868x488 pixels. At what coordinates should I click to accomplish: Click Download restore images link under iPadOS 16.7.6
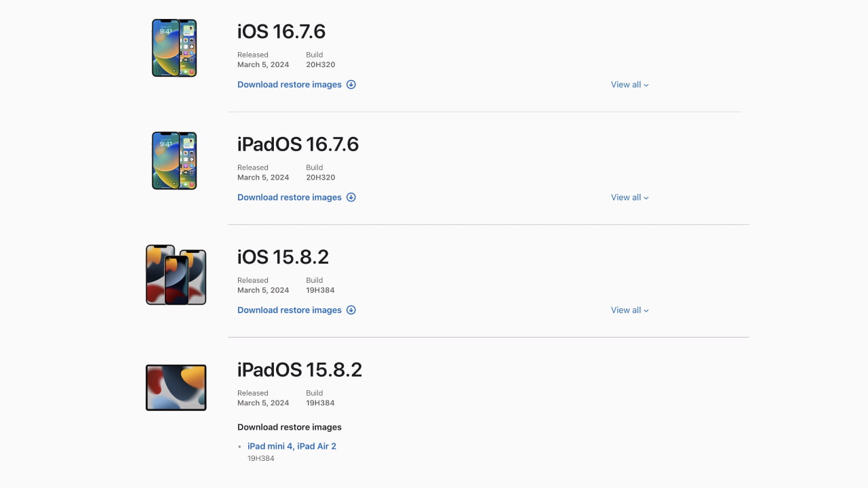290,197
